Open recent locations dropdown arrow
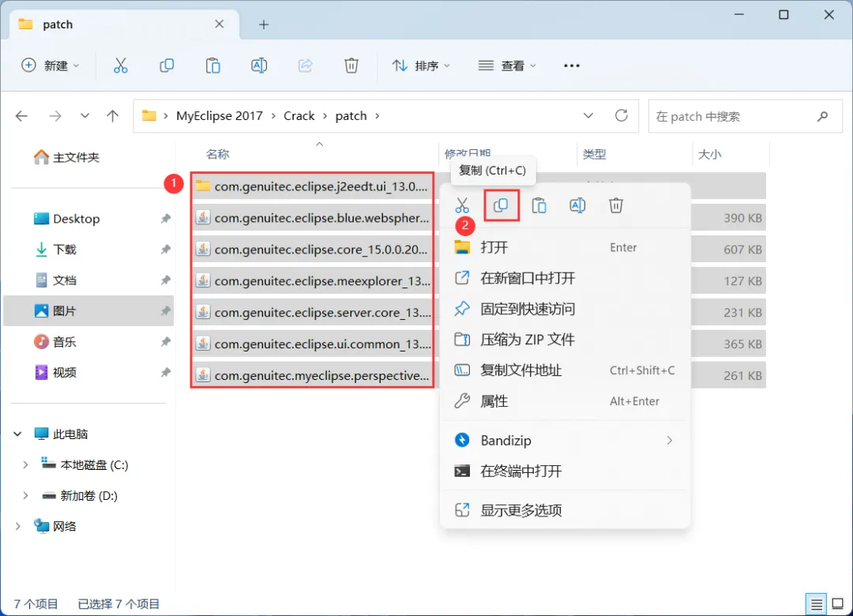This screenshot has width=853, height=616. (85, 116)
